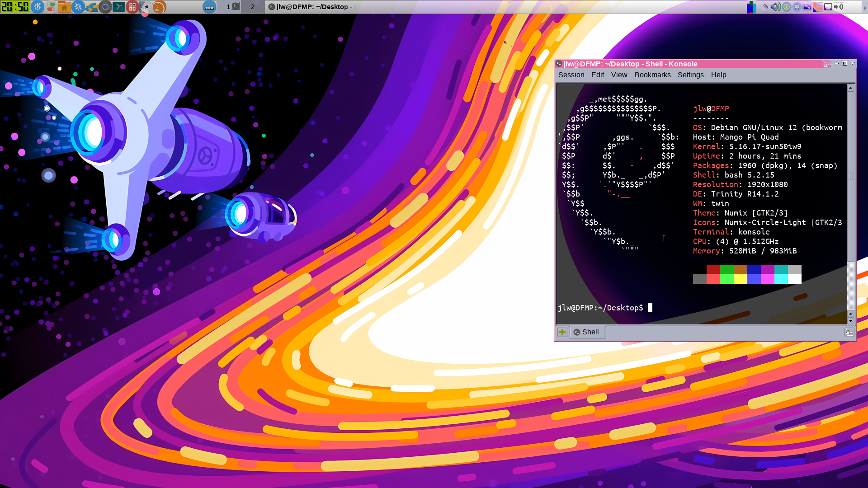Screen dimensions: 868x488
Task: Click the Konsole window menu icon in titlebar
Action: pyautogui.click(x=559, y=64)
